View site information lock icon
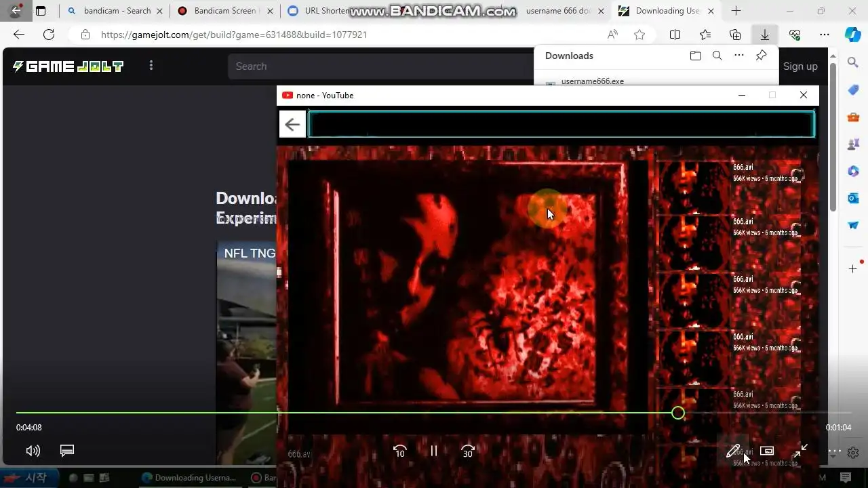The width and height of the screenshot is (868, 488). pyautogui.click(x=85, y=35)
